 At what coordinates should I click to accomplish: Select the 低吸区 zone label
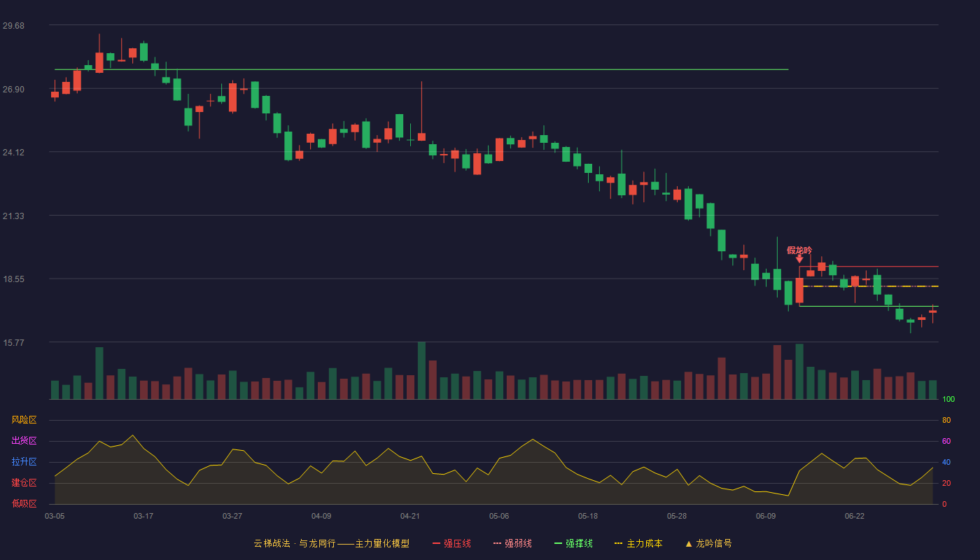pyautogui.click(x=24, y=503)
